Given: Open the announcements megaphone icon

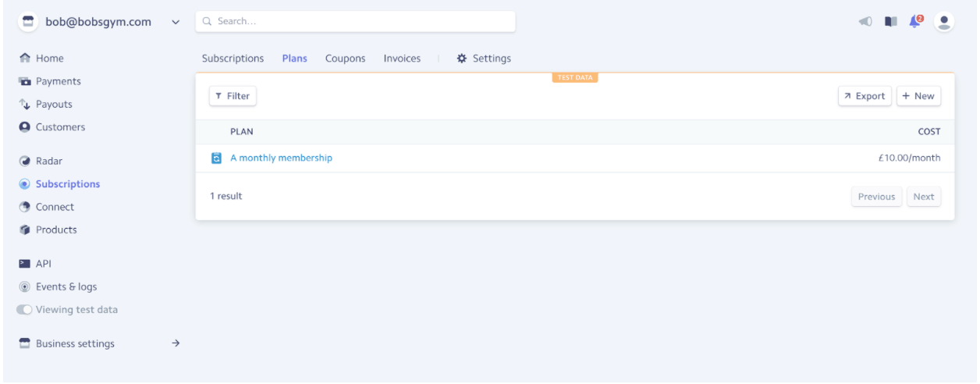Looking at the screenshot, I should pyautogui.click(x=865, y=22).
